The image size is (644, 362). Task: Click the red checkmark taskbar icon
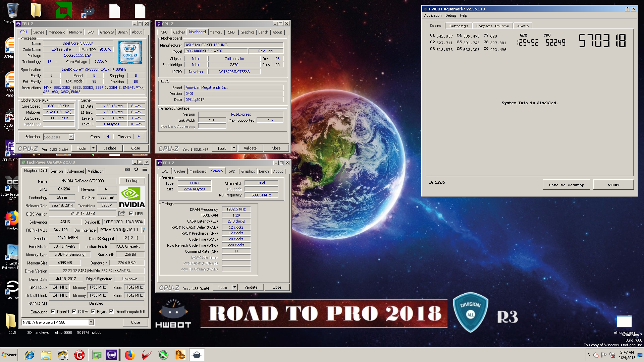[147, 355]
